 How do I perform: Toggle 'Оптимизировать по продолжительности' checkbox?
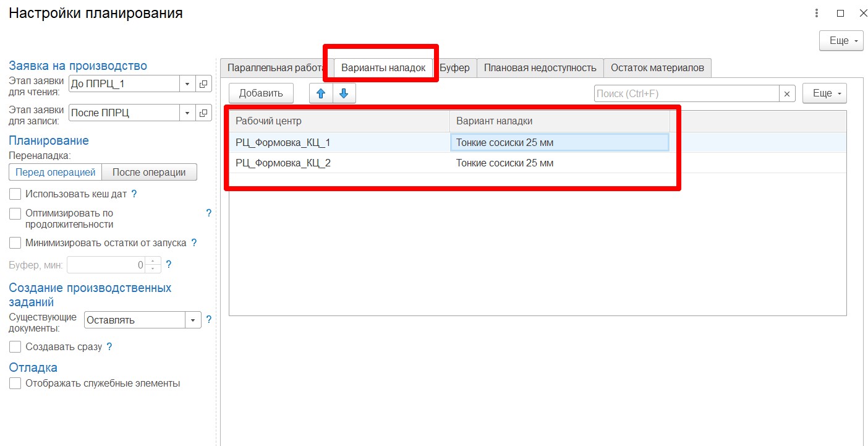15,213
